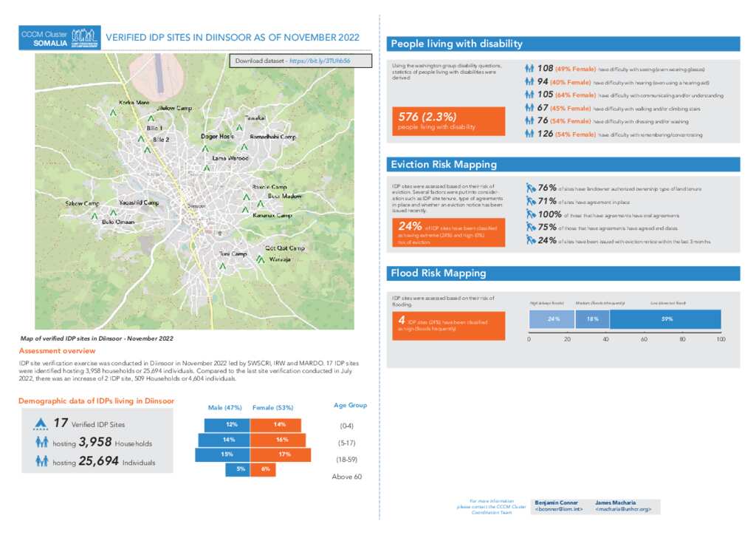Click the 24% high flood risk bar

point(551,319)
